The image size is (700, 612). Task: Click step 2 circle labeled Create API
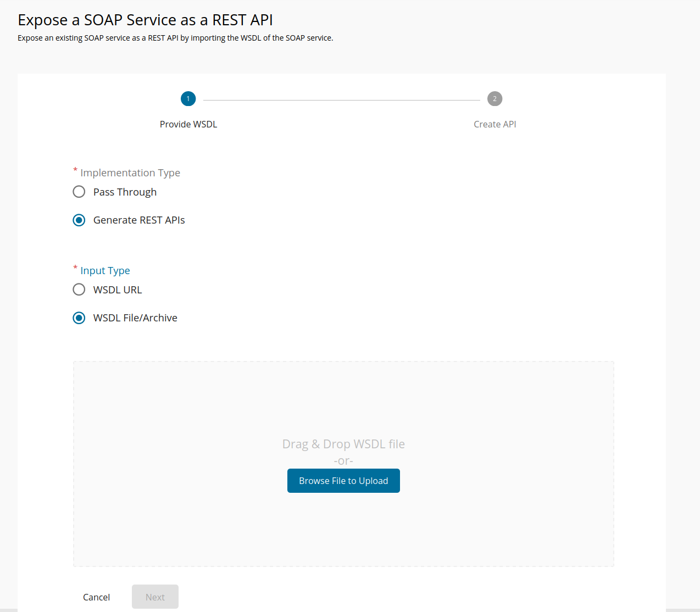[x=495, y=99]
